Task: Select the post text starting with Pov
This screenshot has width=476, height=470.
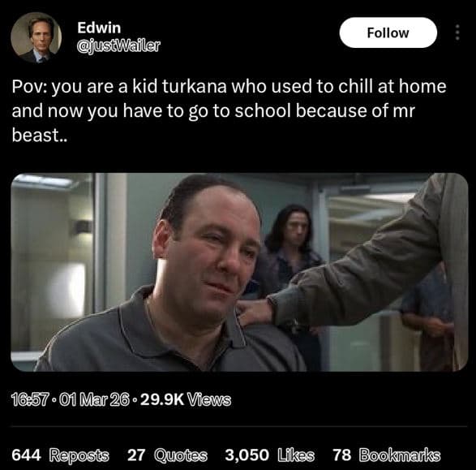Action: pos(229,110)
